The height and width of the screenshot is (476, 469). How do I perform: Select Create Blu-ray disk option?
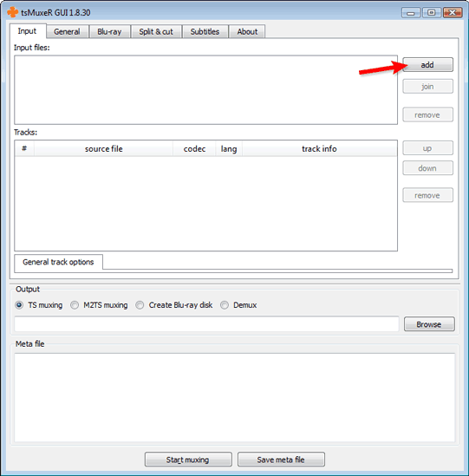(x=140, y=305)
